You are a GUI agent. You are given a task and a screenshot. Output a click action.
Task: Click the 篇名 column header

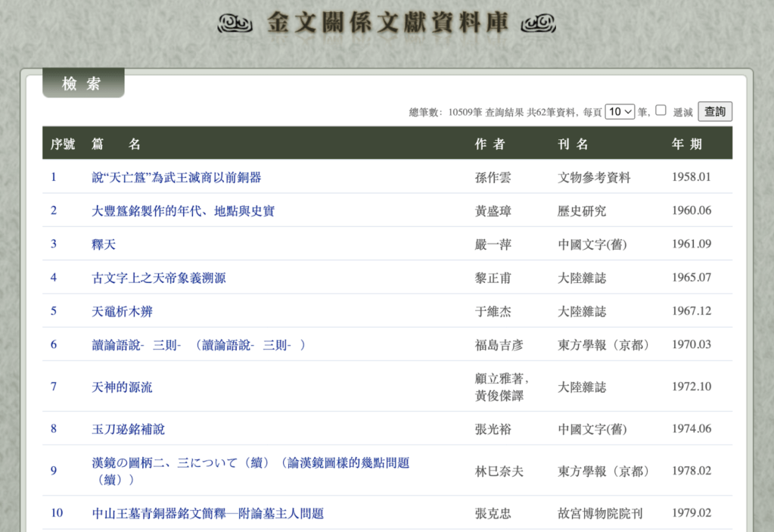116,144
